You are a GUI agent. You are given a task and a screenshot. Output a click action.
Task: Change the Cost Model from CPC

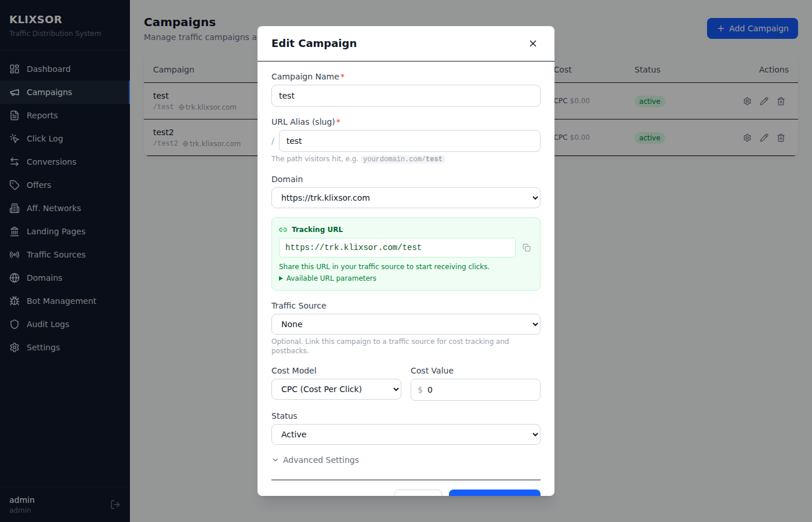tap(336, 389)
